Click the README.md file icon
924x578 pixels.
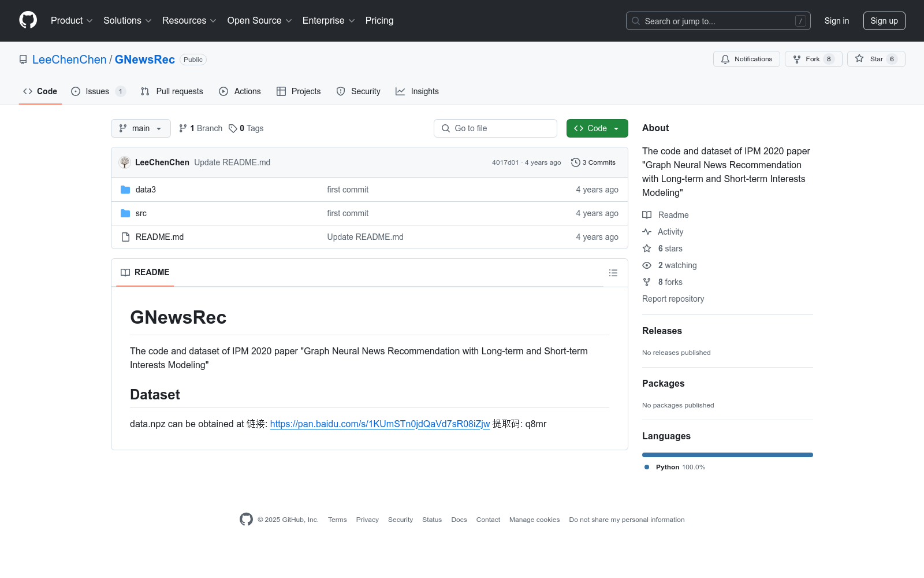[125, 237]
